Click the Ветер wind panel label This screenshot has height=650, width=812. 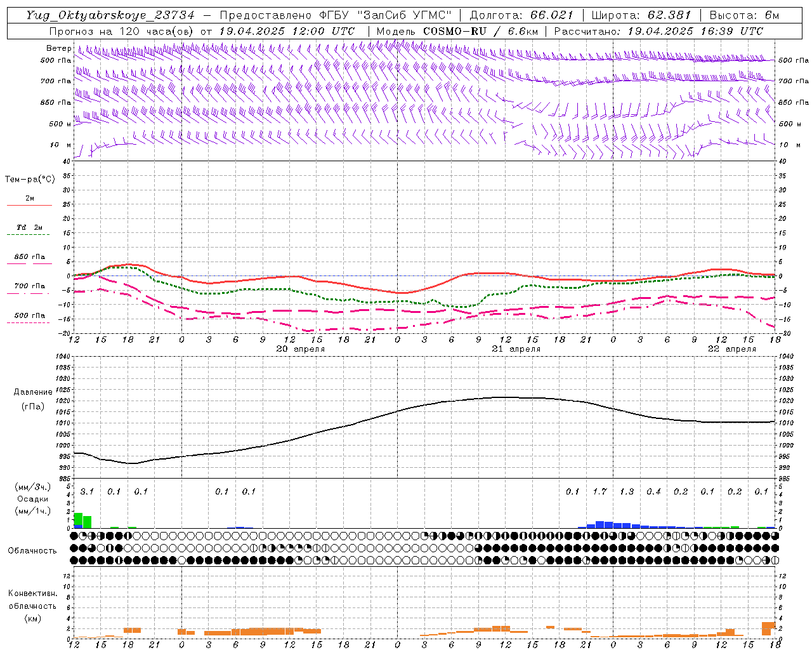pos(58,48)
